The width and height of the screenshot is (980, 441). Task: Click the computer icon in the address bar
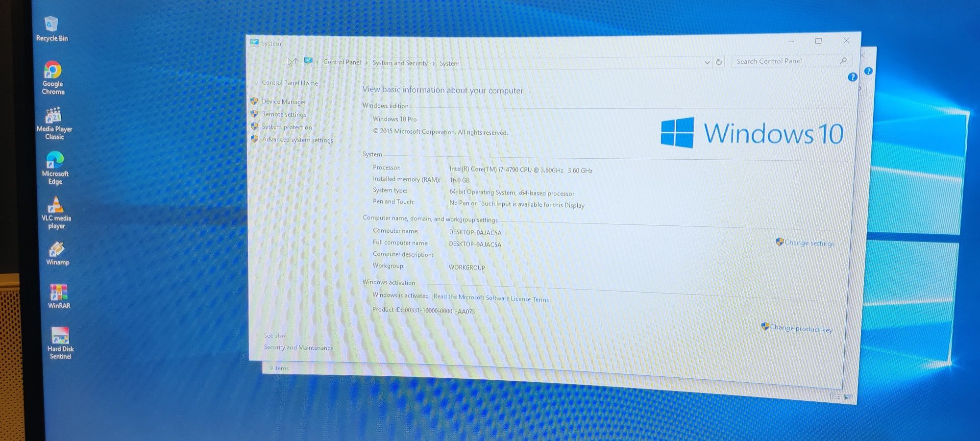(x=308, y=61)
